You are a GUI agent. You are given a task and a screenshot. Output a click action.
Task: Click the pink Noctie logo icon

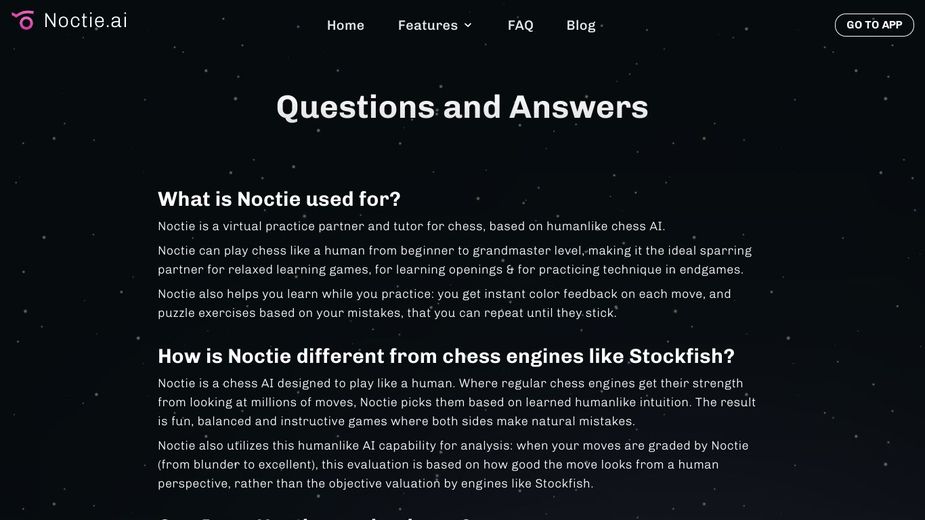(x=22, y=20)
